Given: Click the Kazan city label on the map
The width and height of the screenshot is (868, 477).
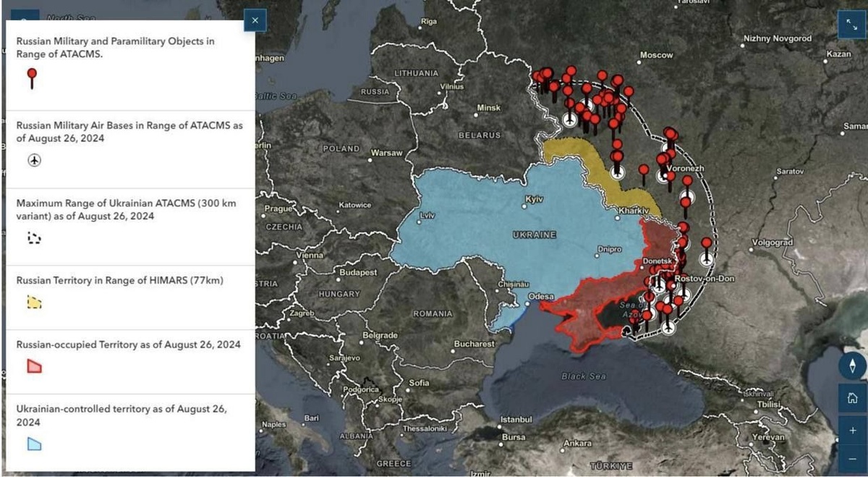Looking at the screenshot, I should (839, 54).
